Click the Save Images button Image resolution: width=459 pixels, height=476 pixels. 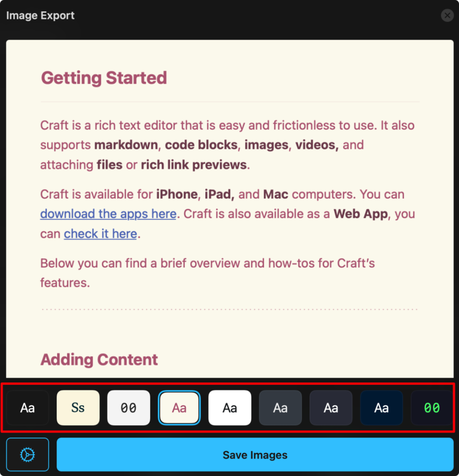coord(255,454)
